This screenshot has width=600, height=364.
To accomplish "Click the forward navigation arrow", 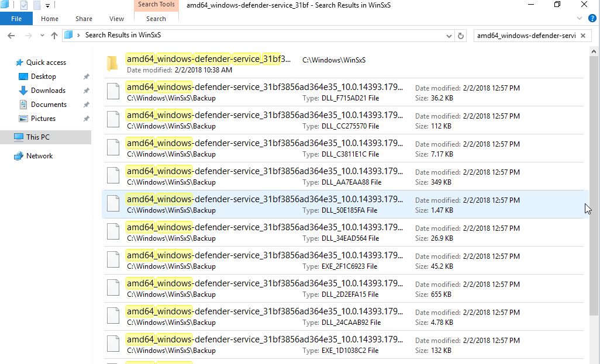I will pos(28,36).
